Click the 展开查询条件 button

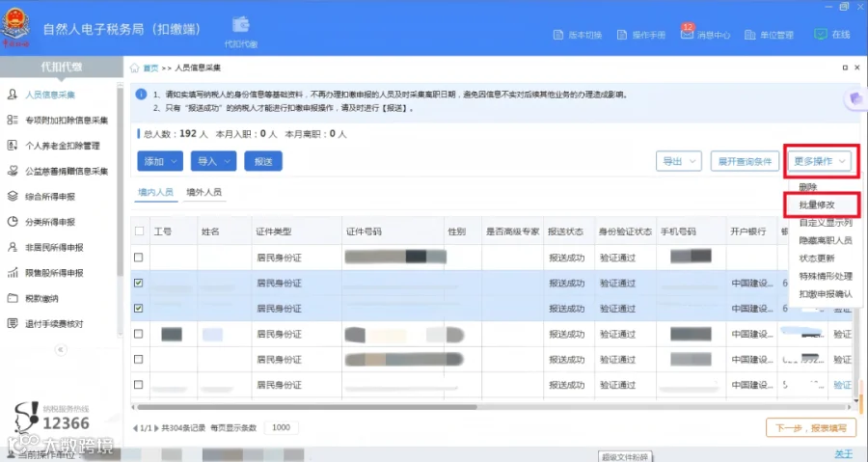click(x=745, y=161)
